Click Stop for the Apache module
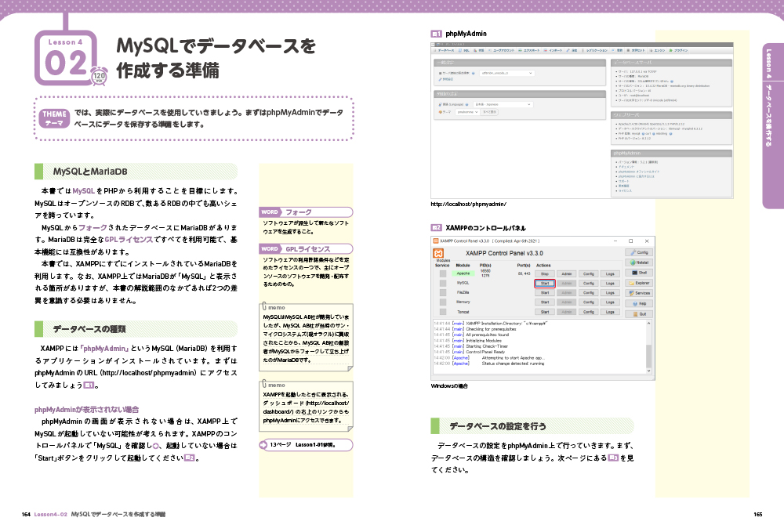Screen dimensions: 784x532 click(x=545, y=273)
